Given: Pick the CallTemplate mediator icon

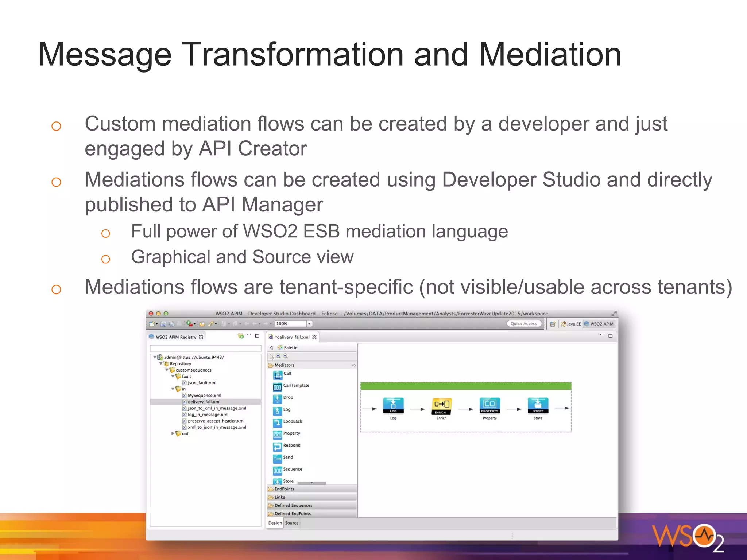Looking at the screenshot, I should tap(277, 387).
